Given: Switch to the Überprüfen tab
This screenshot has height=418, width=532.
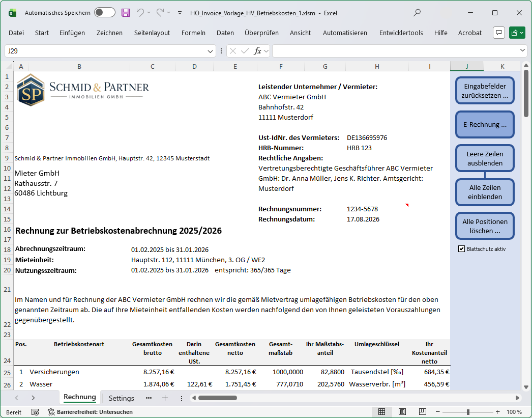Looking at the screenshot, I should pyautogui.click(x=261, y=33).
